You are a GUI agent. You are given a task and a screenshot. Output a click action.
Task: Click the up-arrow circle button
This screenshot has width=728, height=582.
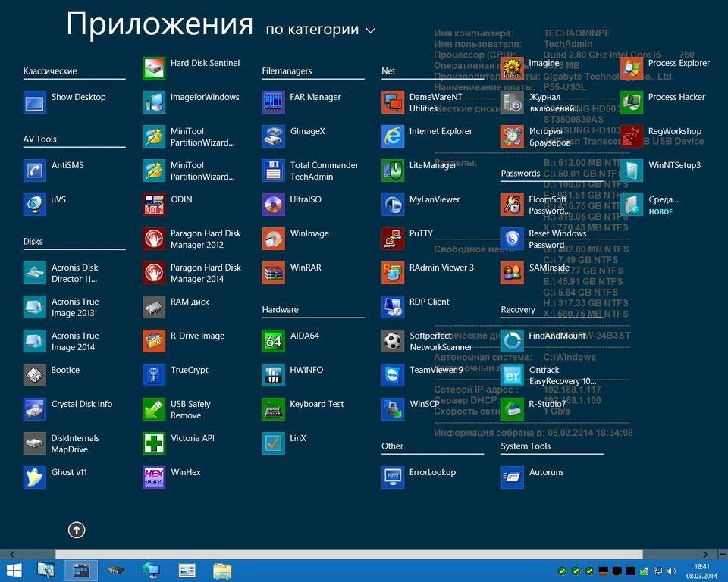[x=77, y=530]
